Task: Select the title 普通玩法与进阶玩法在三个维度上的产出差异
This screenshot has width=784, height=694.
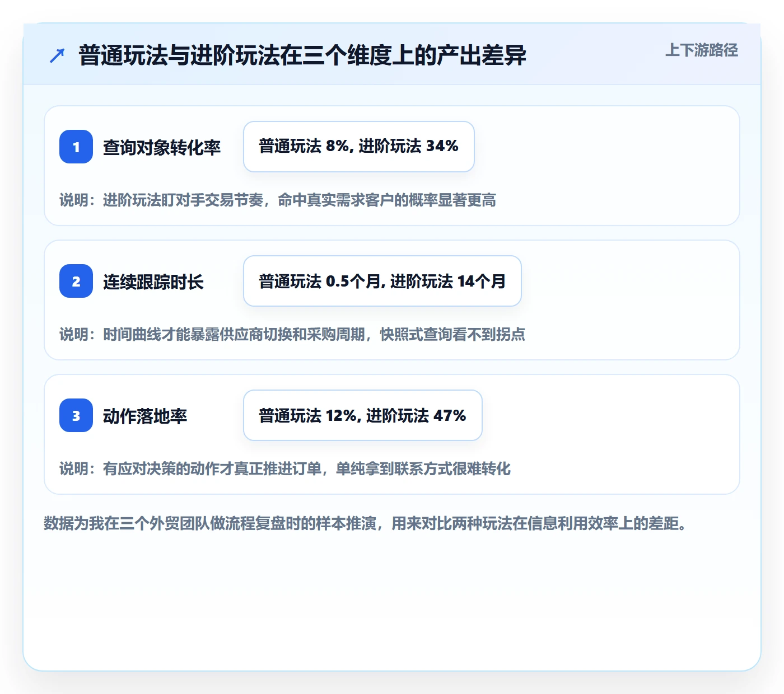Action: click(x=302, y=55)
